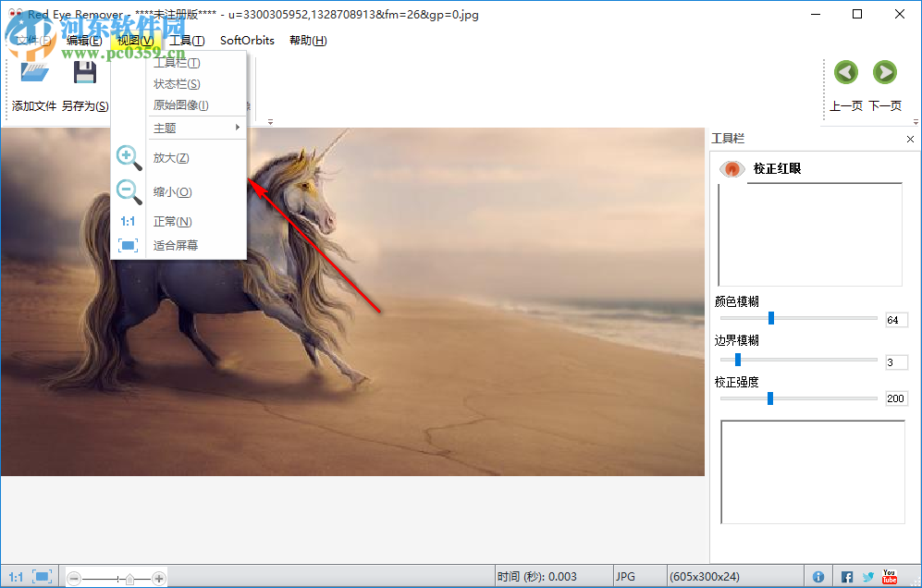Viewport: 922px width, 588px height.
Task: Click the zoom-out magnifier icon
Action: [128, 191]
